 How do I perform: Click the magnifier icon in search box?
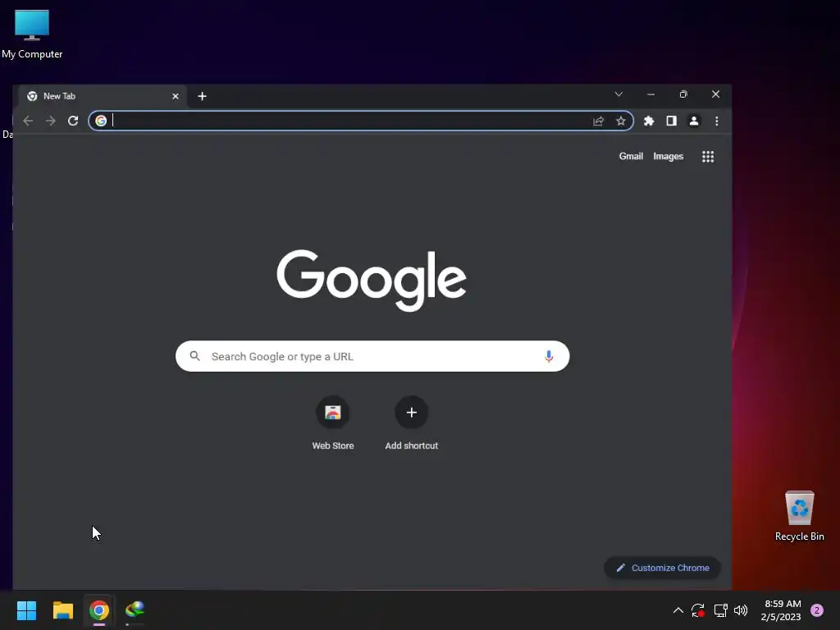(x=195, y=356)
